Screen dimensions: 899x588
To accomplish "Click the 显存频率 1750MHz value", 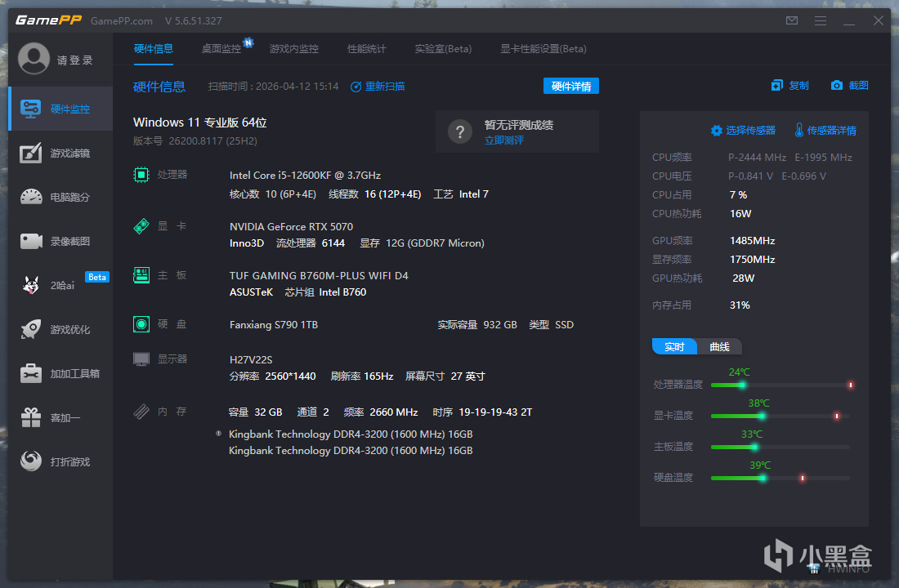I will pyautogui.click(x=752, y=260).
